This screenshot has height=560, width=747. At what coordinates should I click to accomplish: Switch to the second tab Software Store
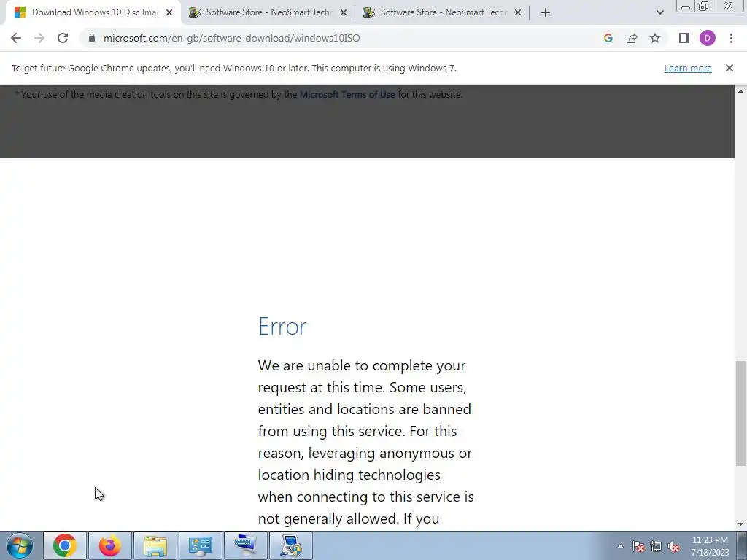(268, 12)
